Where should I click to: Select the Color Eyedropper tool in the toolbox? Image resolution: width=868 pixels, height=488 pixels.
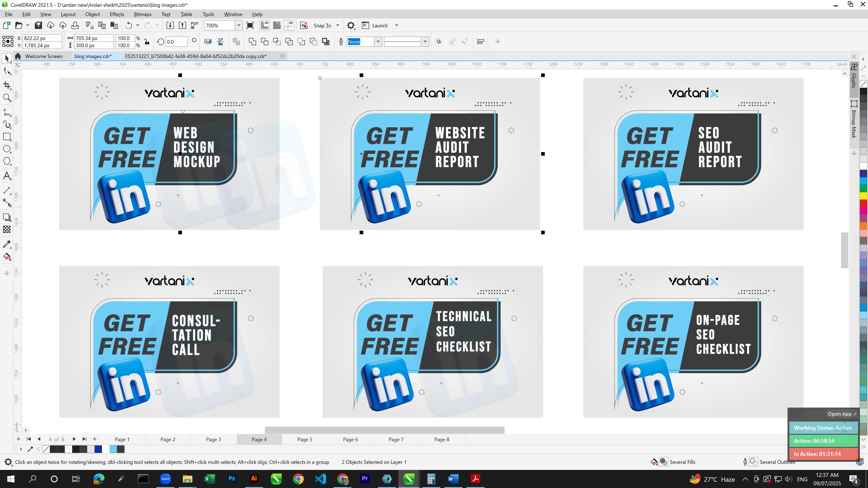(7, 244)
